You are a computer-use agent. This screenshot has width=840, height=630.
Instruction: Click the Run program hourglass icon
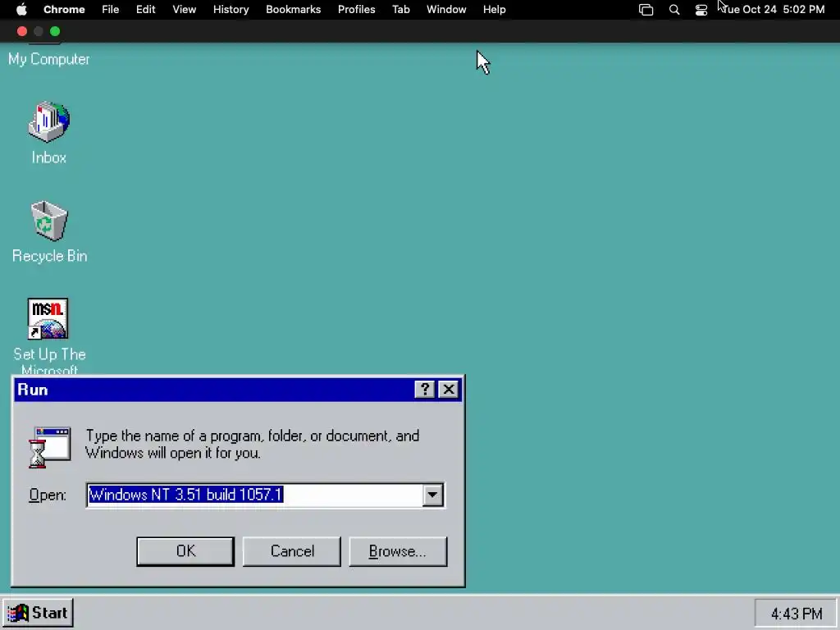point(49,447)
